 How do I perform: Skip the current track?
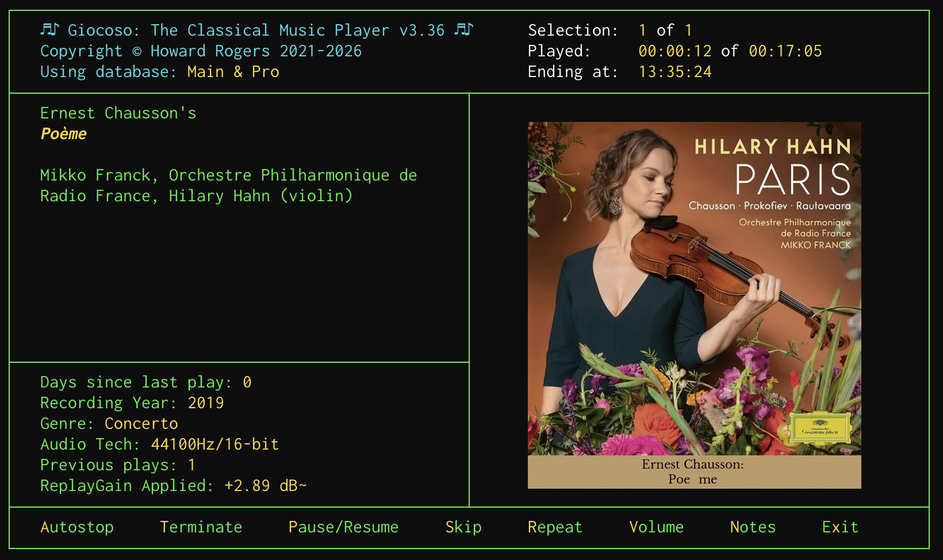click(x=463, y=527)
